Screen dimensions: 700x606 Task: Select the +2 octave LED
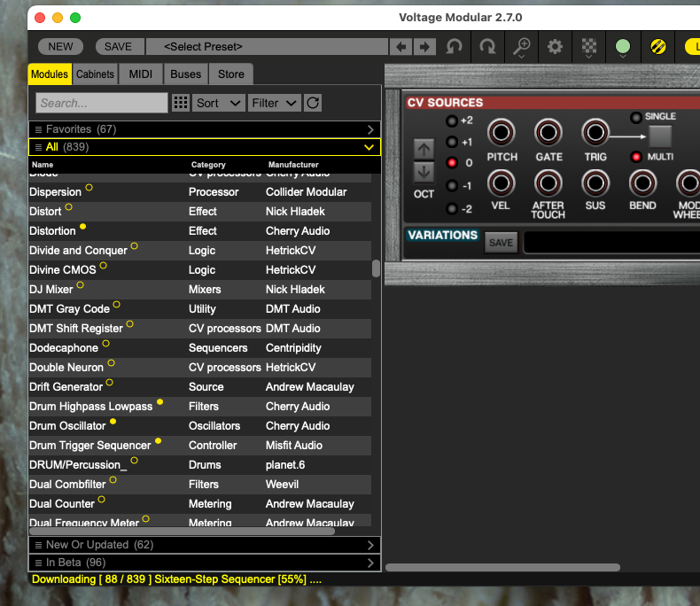point(452,120)
